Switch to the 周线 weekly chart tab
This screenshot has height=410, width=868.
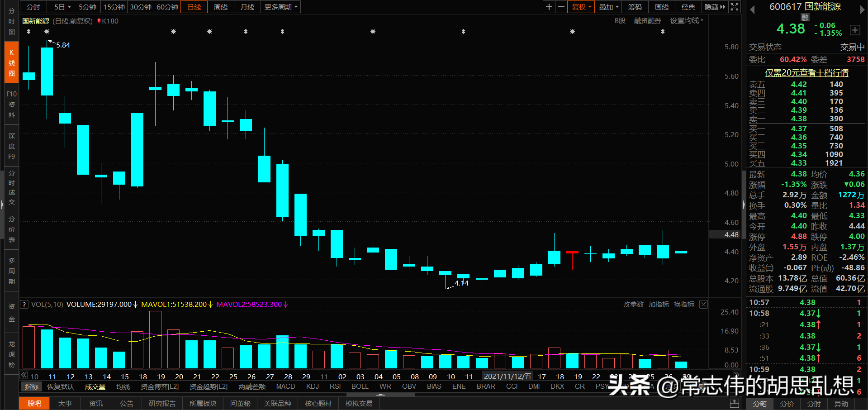[220, 7]
